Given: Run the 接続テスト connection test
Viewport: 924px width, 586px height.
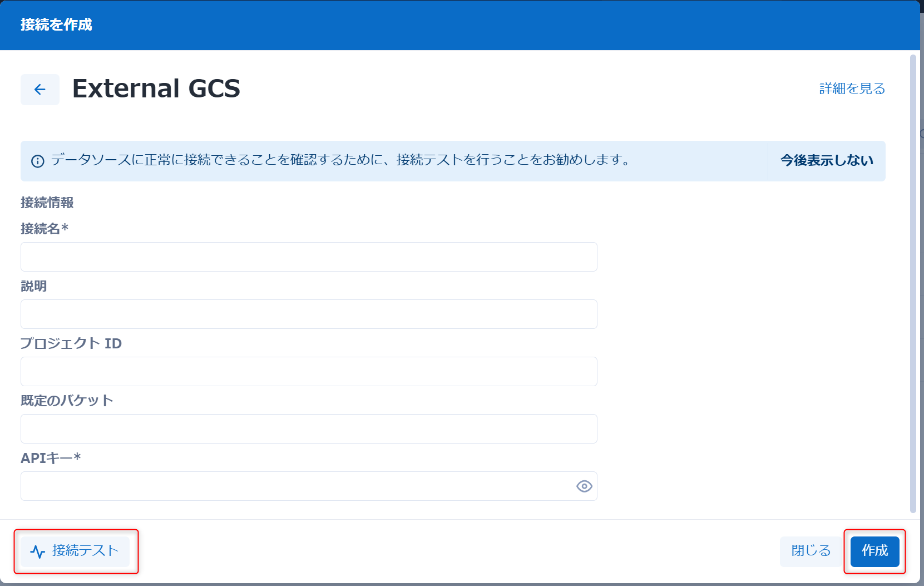Looking at the screenshot, I should [76, 551].
